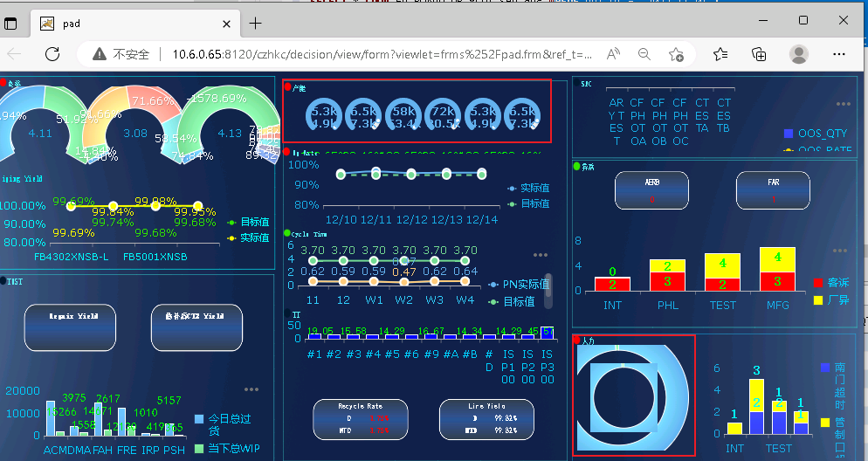Click the PSH label in TEST chart
The height and width of the screenshot is (461, 868).
tap(174, 450)
